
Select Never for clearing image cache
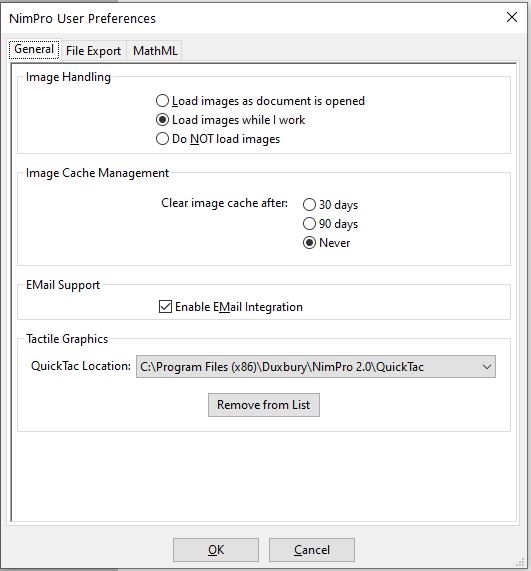click(x=326, y=243)
